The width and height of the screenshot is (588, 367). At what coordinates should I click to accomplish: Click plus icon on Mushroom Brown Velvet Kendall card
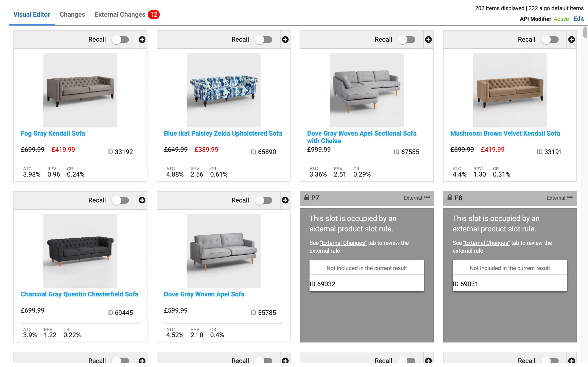pyautogui.click(x=572, y=40)
